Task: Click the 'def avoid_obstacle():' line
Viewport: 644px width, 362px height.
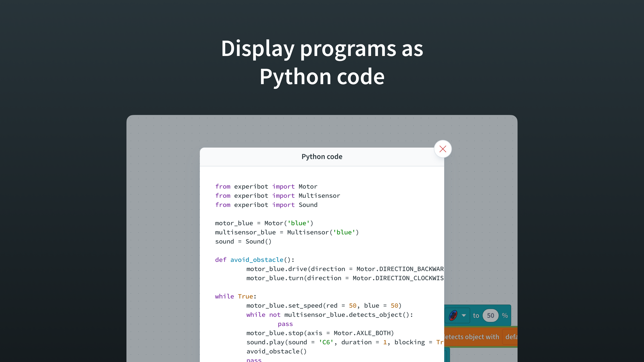Action: (x=255, y=260)
